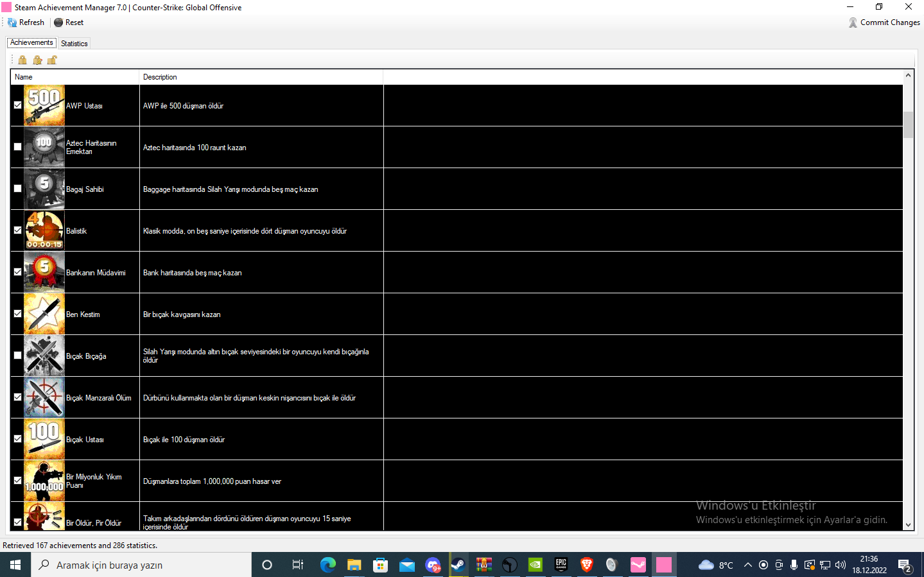Image resolution: width=924 pixels, height=577 pixels.
Task: Open Microsoft Edge from the taskbar
Action: point(328,565)
